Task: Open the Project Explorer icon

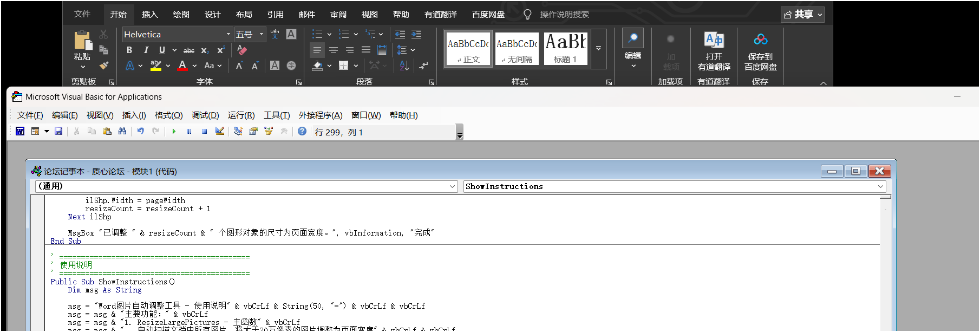Action: [x=238, y=132]
